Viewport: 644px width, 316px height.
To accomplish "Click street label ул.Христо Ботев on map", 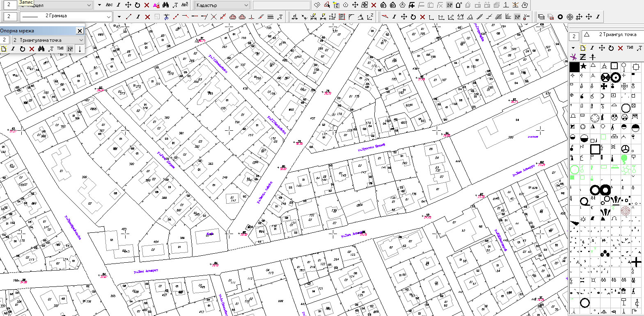I will pos(371,147).
